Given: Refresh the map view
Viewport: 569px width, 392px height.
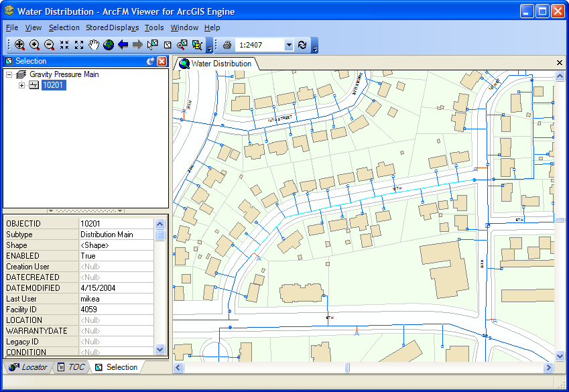Looking at the screenshot, I should [302, 45].
